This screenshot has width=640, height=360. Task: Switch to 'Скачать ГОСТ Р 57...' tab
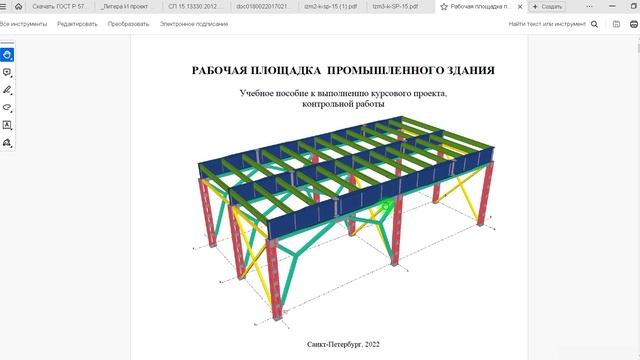[60, 7]
